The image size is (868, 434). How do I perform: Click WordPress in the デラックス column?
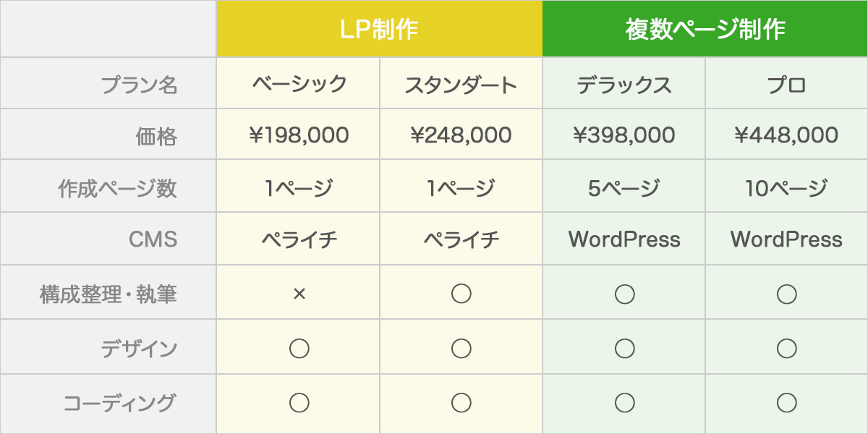624,239
